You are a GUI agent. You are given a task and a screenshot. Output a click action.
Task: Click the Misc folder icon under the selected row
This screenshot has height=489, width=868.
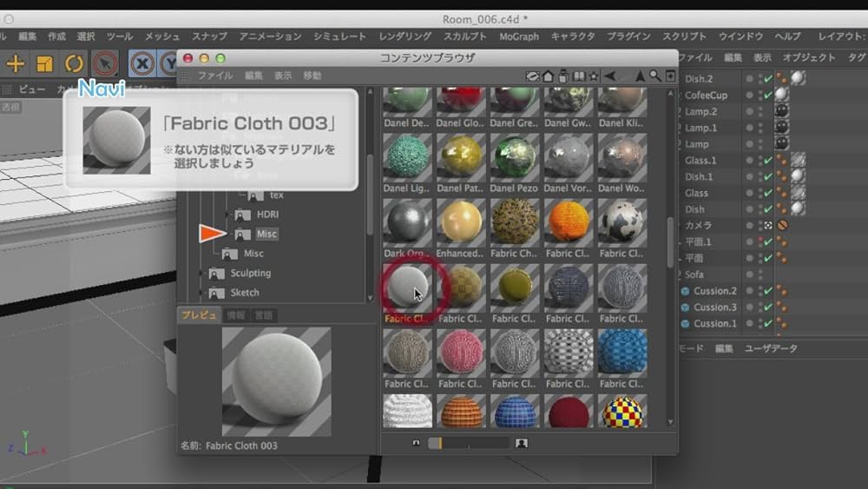point(230,254)
